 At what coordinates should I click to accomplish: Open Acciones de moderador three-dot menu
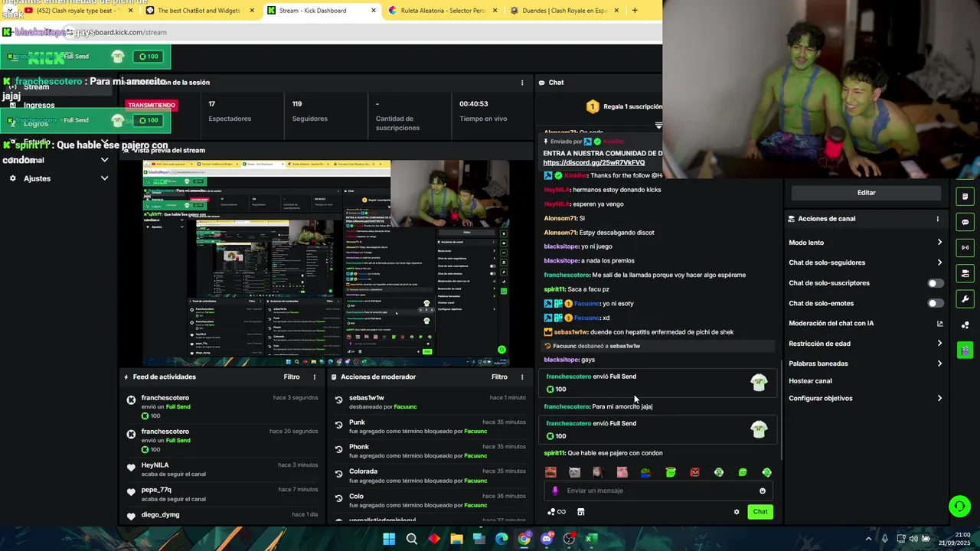coord(522,377)
